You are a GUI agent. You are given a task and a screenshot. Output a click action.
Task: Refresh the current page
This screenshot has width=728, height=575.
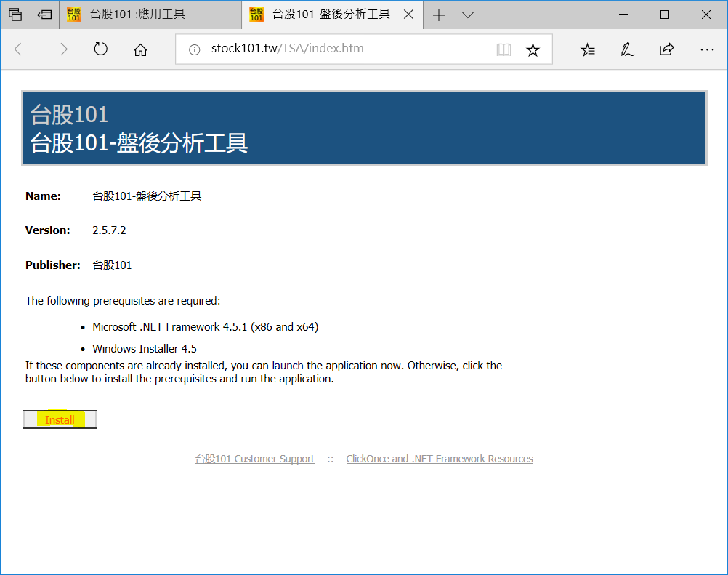pyautogui.click(x=100, y=49)
